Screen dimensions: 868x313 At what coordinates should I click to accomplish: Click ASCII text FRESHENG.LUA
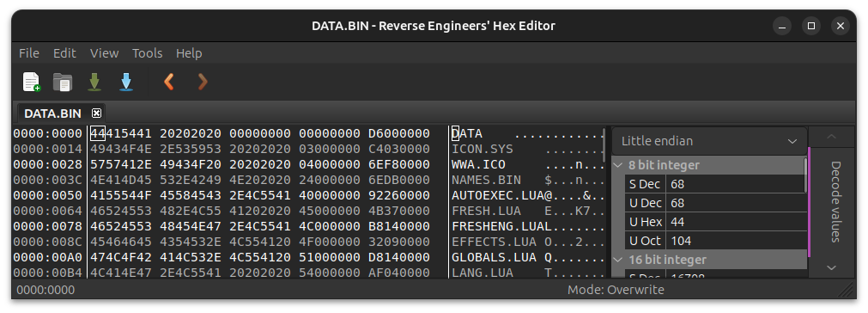coord(498,226)
